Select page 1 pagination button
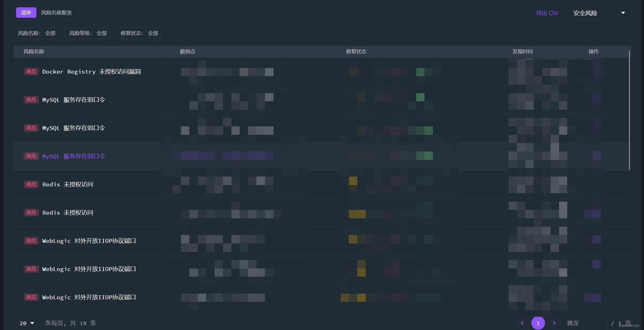The width and height of the screenshot is (644, 330). [538, 323]
